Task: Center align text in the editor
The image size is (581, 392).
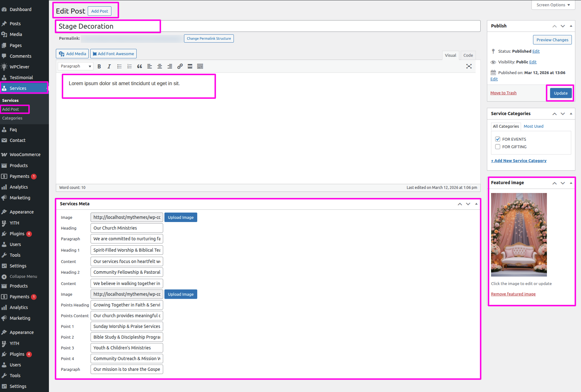Action: (160, 66)
